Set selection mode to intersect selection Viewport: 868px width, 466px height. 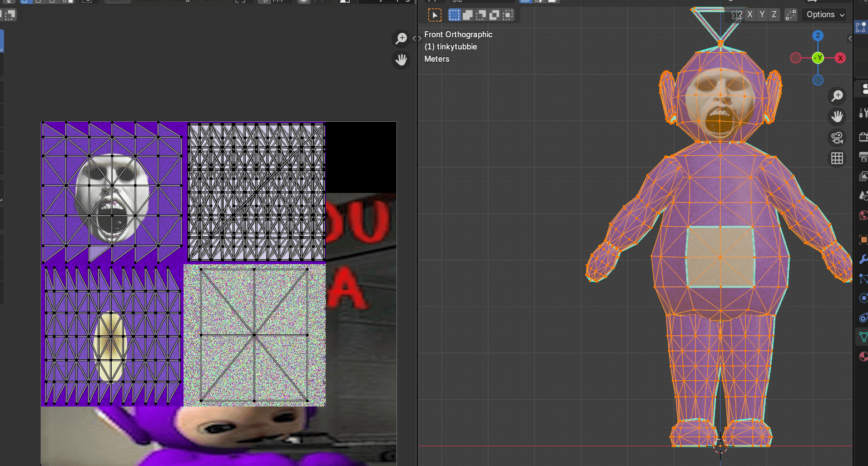(508, 15)
